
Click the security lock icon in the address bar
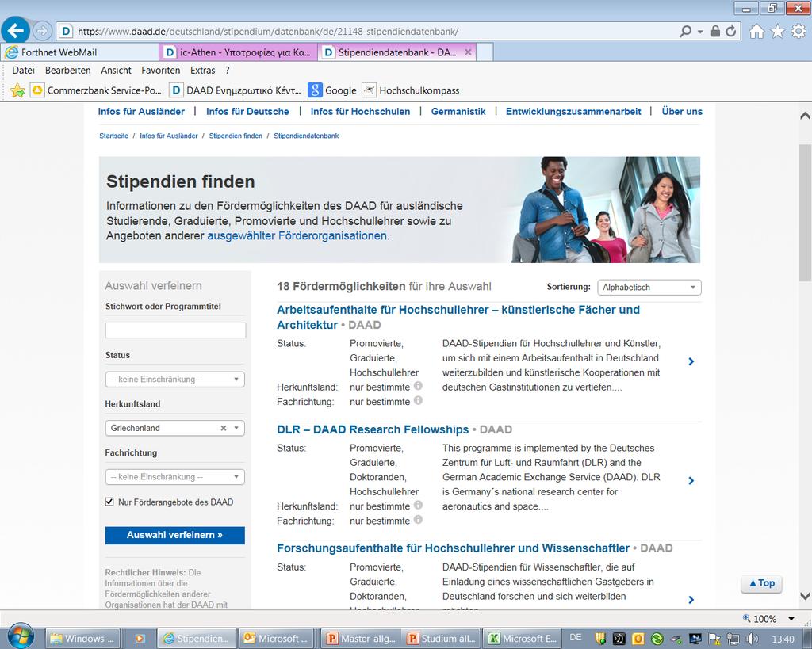715,32
